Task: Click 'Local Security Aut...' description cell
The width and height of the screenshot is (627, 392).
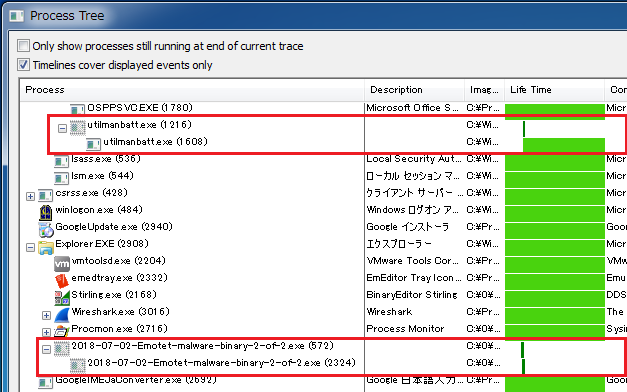Action: pos(414,159)
